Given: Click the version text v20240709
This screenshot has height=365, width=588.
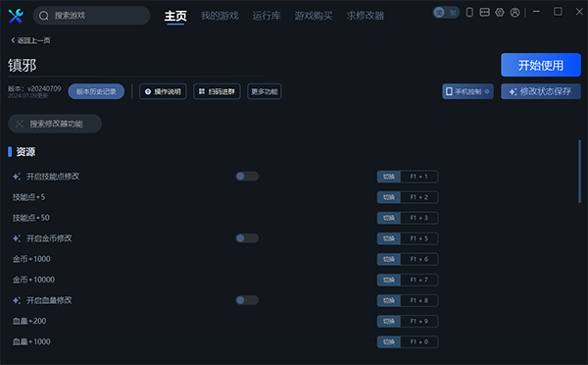Looking at the screenshot, I should tap(44, 88).
